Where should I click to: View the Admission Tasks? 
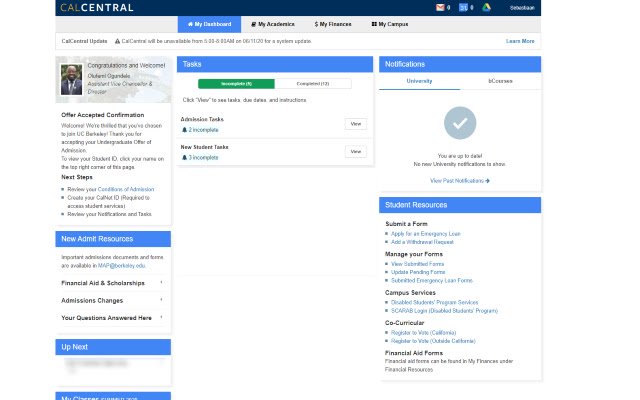pyautogui.click(x=356, y=124)
